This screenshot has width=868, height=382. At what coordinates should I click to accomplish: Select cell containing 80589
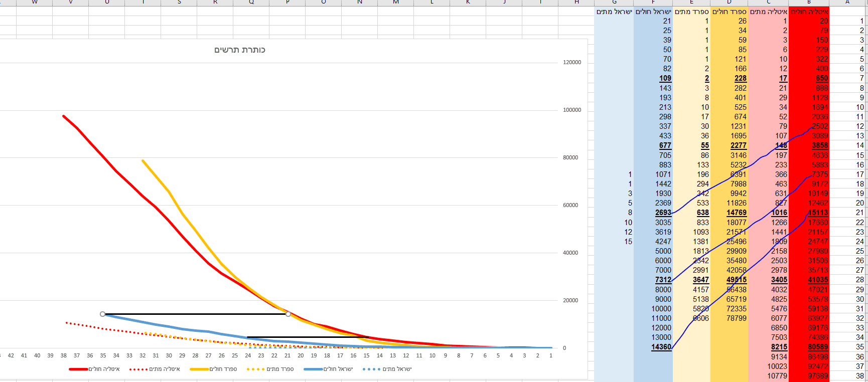[x=809, y=347]
